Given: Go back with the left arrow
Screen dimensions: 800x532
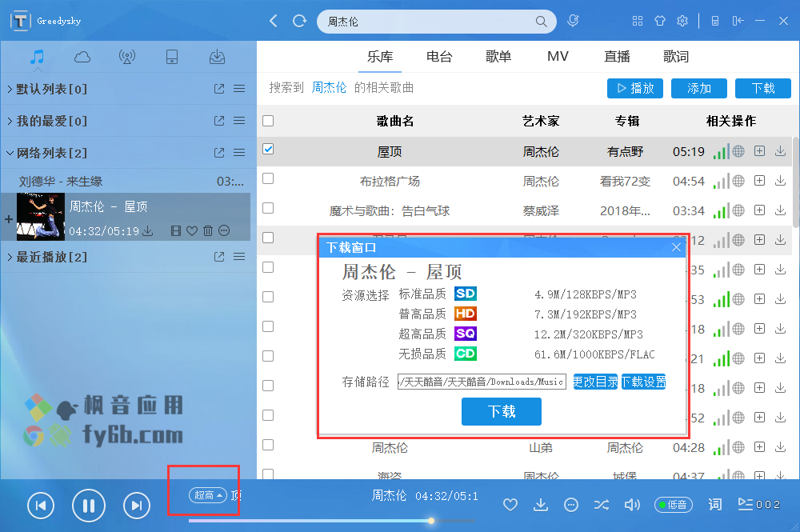Looking at the screenshot, I should point(274,21).
